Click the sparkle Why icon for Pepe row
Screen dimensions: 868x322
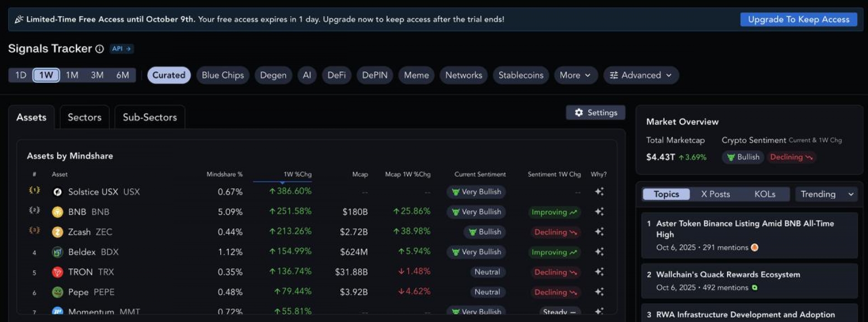pos(599,292)
